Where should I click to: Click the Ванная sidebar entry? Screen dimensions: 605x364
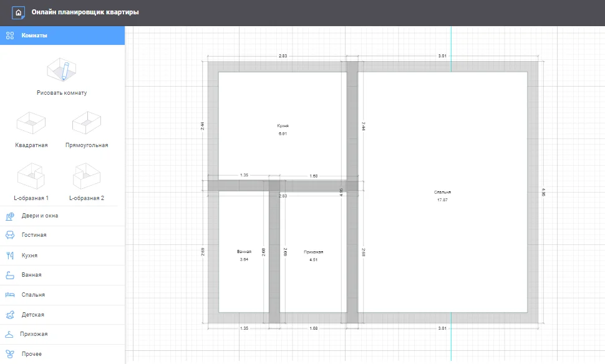[31, 275]
